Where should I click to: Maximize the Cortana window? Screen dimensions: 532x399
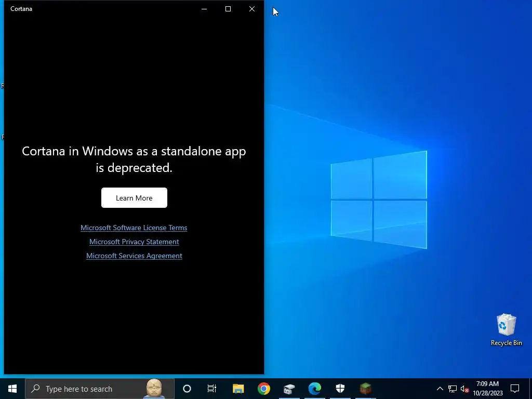click(x=228, y=9)
